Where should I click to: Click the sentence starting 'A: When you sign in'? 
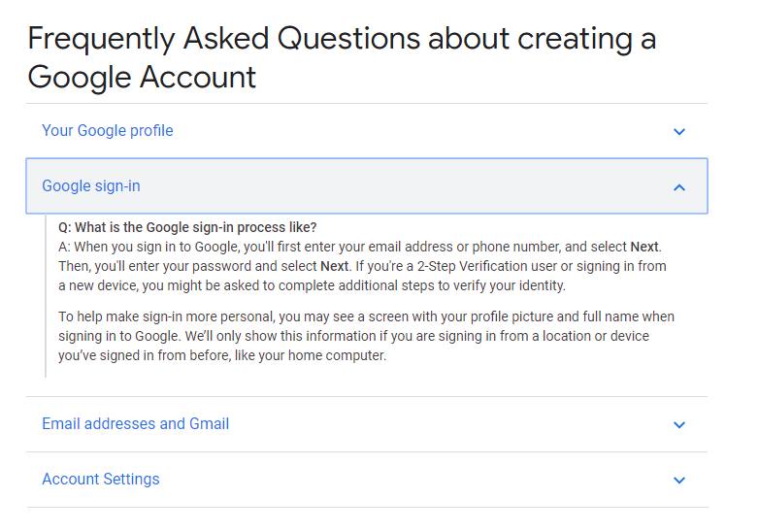360,247
